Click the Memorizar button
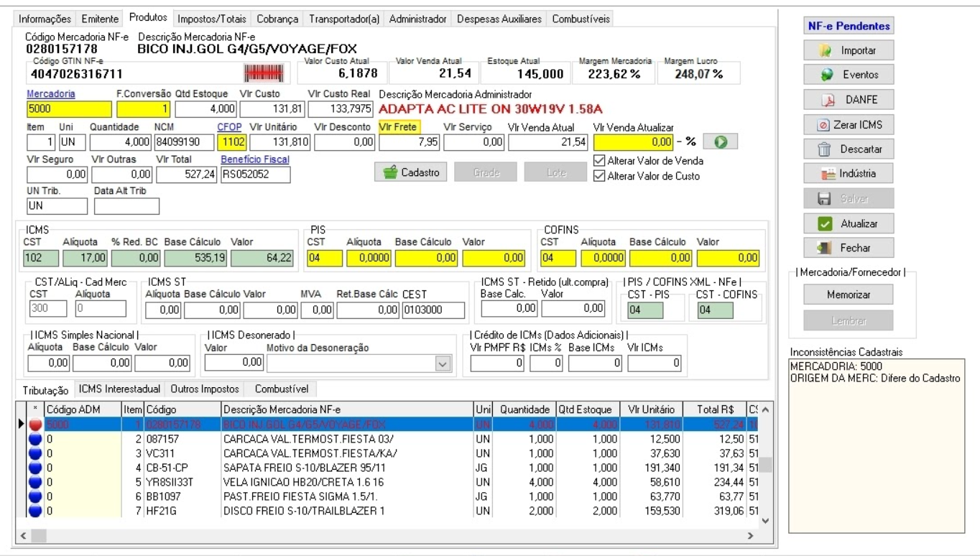 [848, 295]
